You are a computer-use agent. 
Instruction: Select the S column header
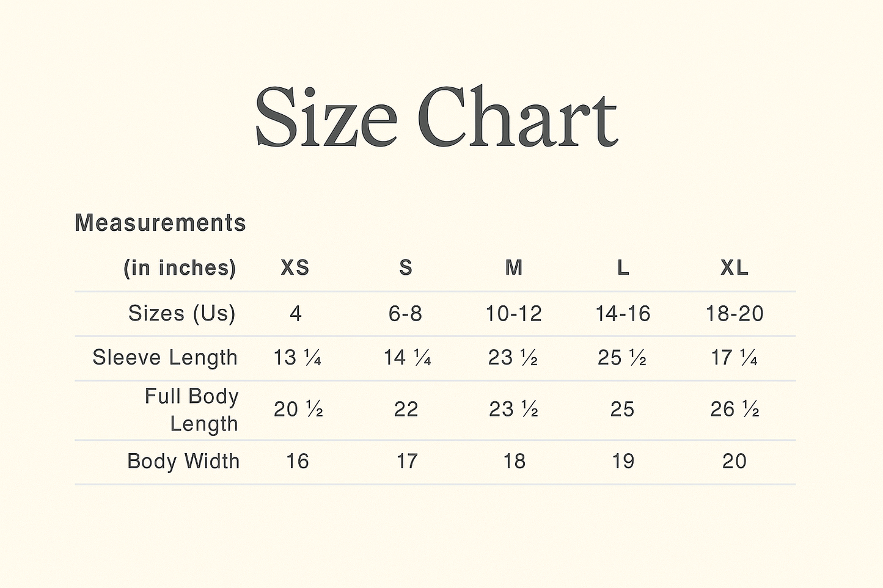(x=406, y=267)
